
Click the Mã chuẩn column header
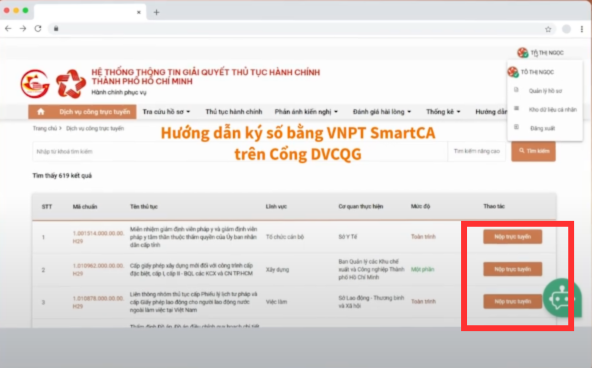85,206
